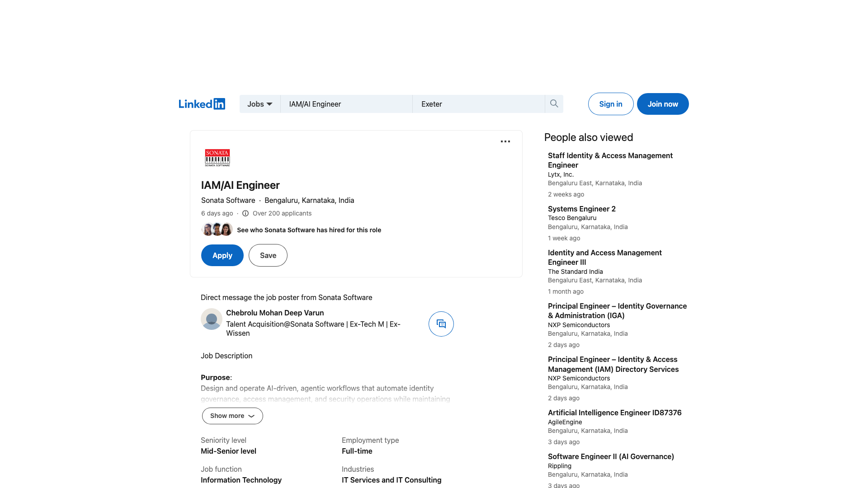Open the Jobs dropdown

(x=260, y=104)
